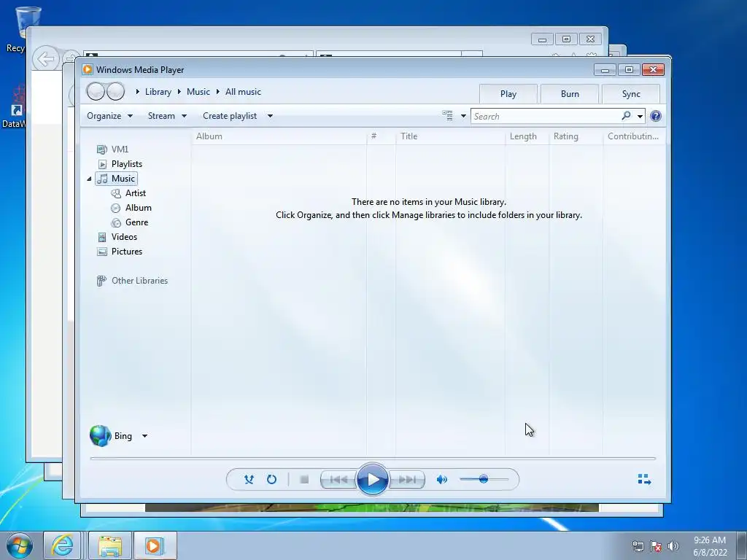Screen dimensions: 747x560
Task: Click Music in the breadcrumb
Action: 198,92
